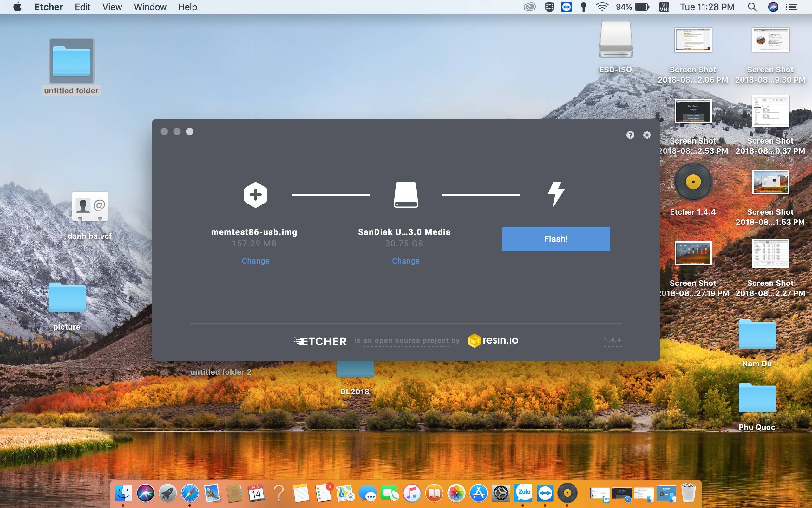Click the Creative Cloud menu bar icon
The image size is (812, 508).
tap(529, 7)
